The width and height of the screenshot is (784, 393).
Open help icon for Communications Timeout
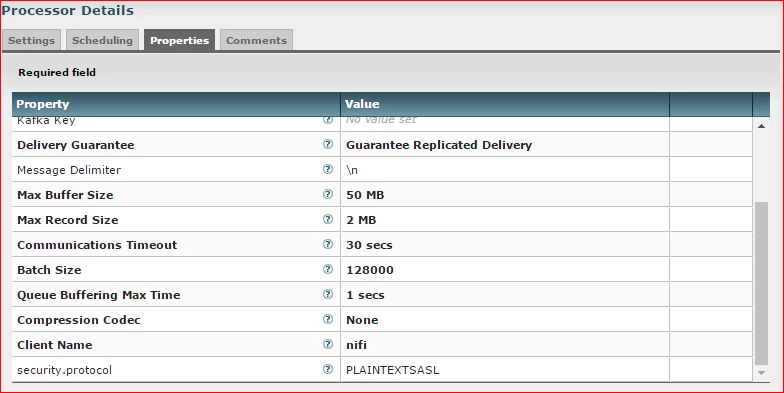pos(328,244)
